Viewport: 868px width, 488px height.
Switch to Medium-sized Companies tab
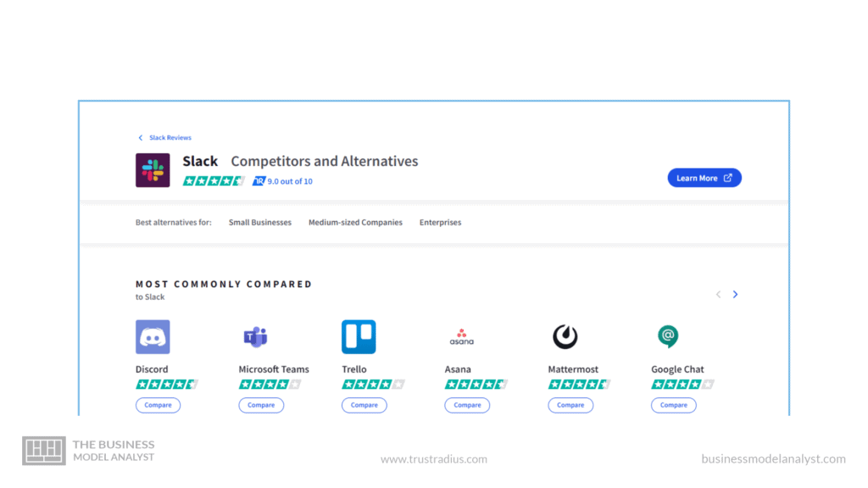tap(355, 223)
